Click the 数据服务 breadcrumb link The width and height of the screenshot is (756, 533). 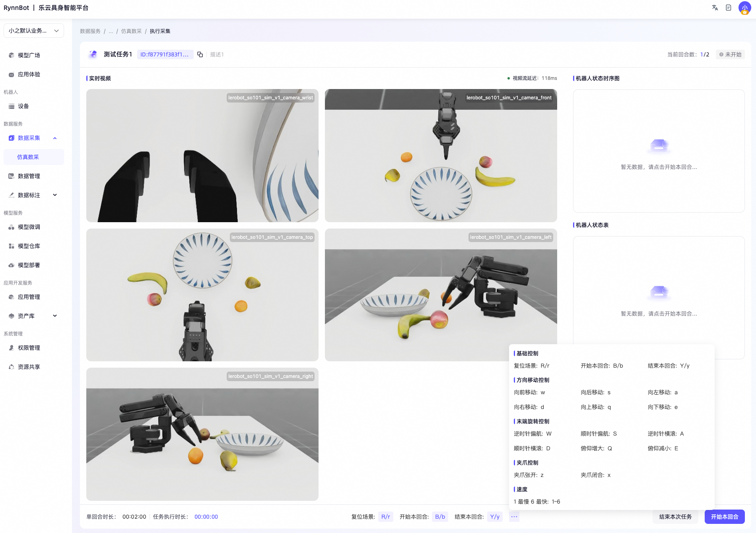click(90, 31)
